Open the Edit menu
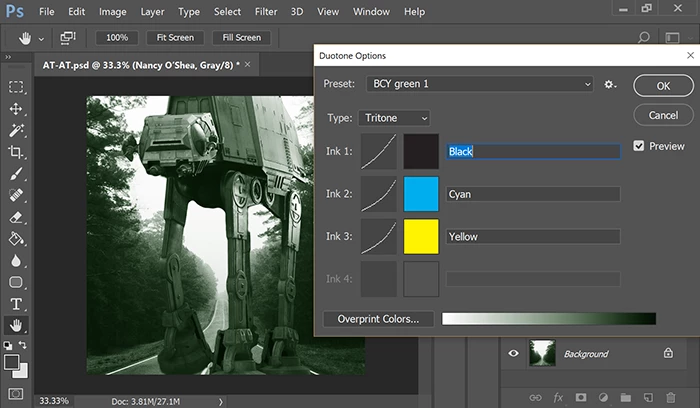This screenshot has height=408, width=700. (76, 12)
